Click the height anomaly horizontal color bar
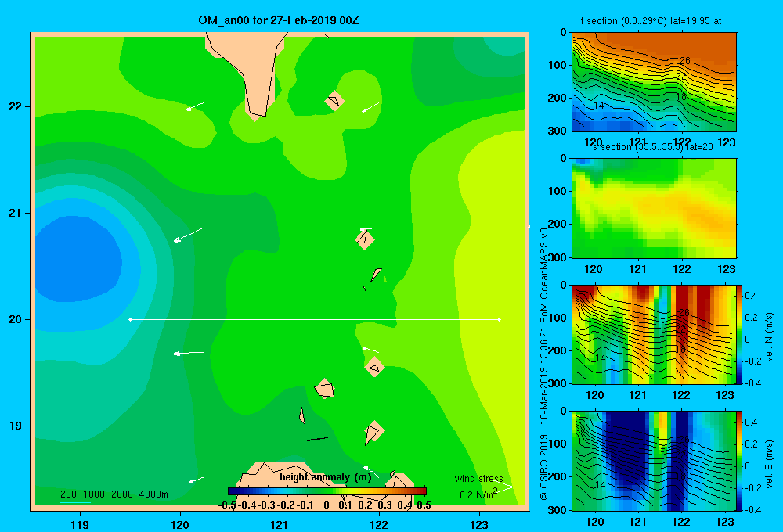 pos(327,491)
